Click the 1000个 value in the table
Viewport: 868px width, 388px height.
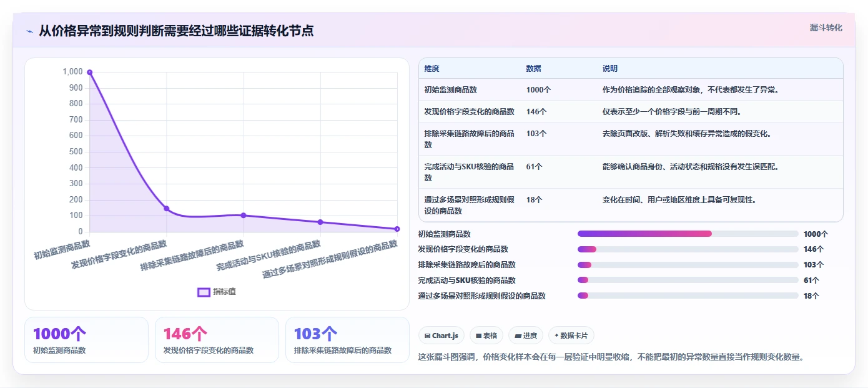point(539,90)
